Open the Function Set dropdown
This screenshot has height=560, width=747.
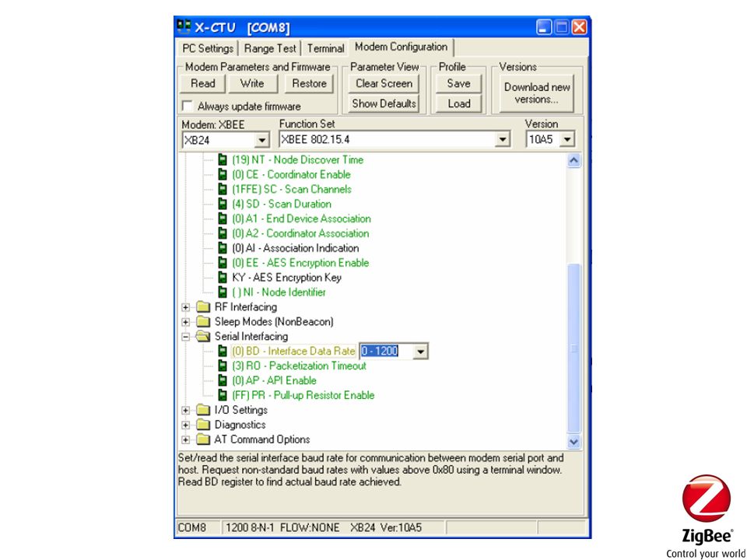(x=502, y=139)
